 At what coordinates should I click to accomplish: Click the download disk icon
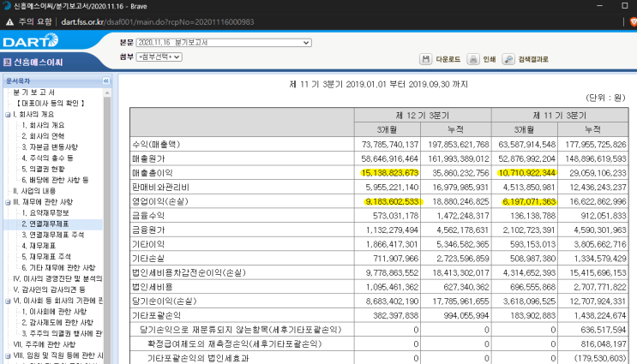425,59
